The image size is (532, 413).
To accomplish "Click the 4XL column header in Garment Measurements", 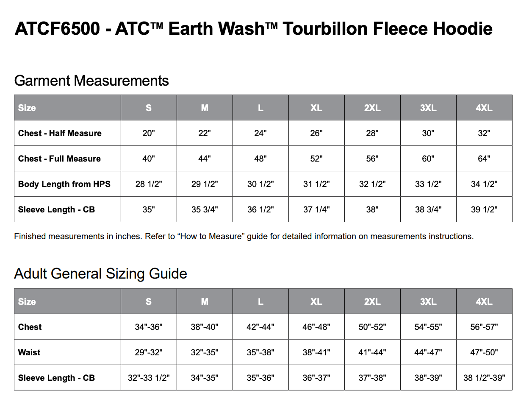I will [x=484, y=108].
